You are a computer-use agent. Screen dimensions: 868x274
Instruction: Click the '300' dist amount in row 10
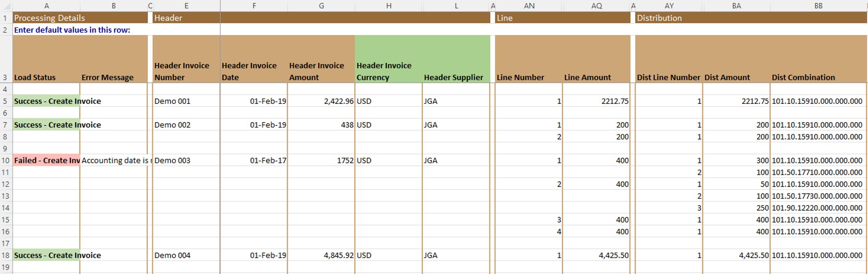[736, 160]
